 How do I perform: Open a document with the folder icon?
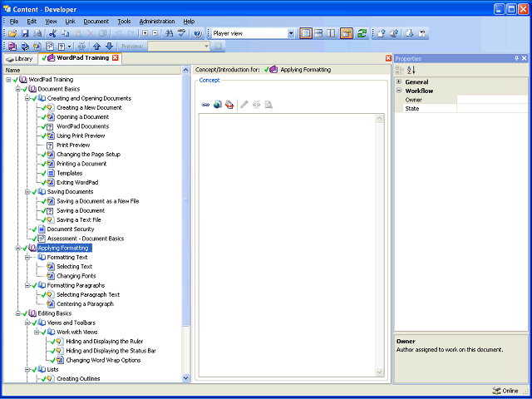pyautogui.click(x=12, y=33)
